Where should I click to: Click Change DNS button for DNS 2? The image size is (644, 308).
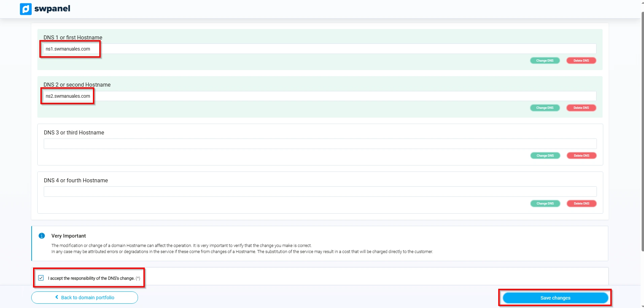(545, 108)
